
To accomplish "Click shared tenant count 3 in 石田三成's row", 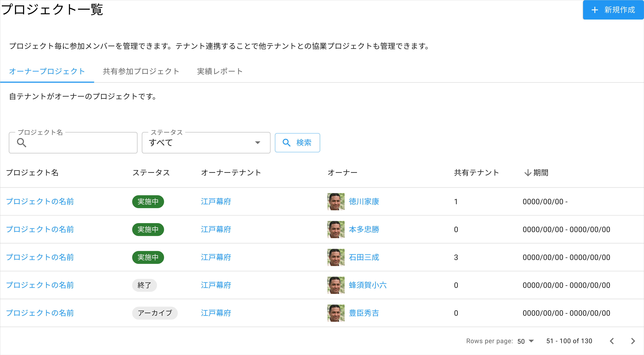I will pyautogui.click(x=456, y=257).
